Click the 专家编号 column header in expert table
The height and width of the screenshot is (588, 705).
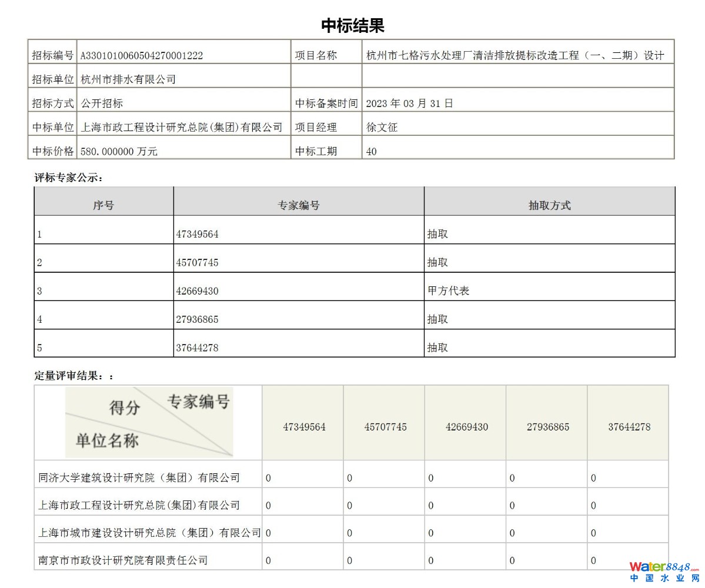point(299,205)
